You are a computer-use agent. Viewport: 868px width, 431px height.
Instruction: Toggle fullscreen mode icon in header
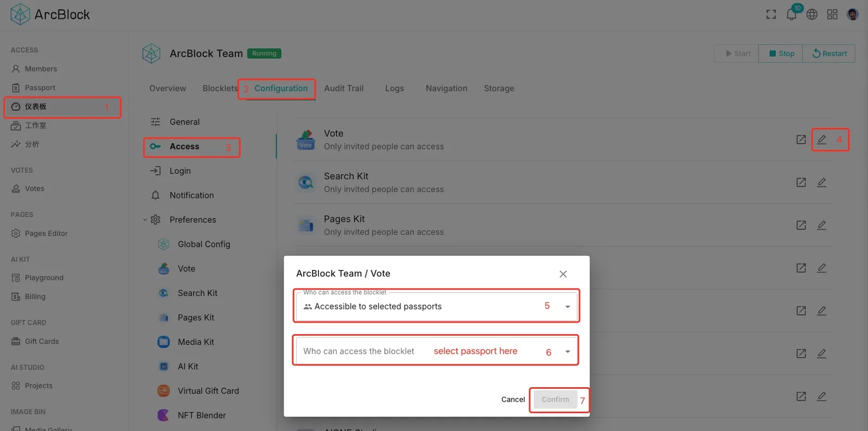pyautogui.click(x=771, y=15)
